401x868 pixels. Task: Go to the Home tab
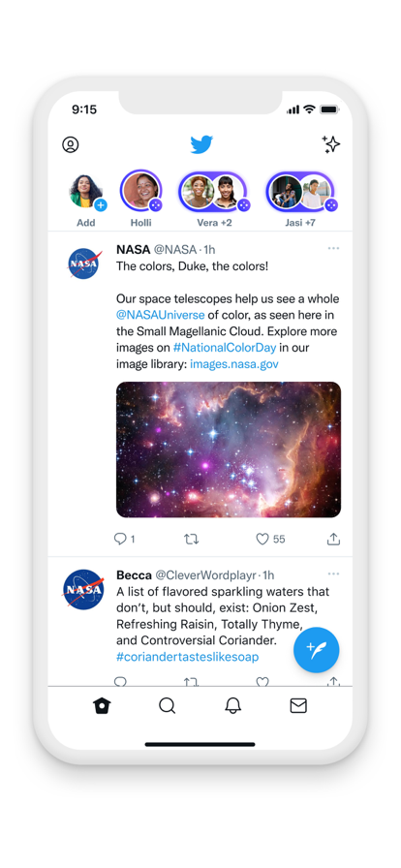pyautogui.click(x=102, y=706)
